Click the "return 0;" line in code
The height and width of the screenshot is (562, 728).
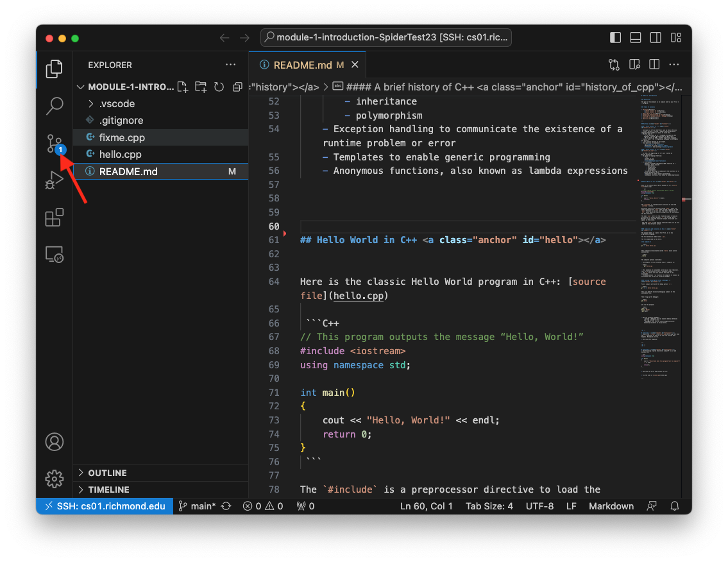tap(347, 434)
